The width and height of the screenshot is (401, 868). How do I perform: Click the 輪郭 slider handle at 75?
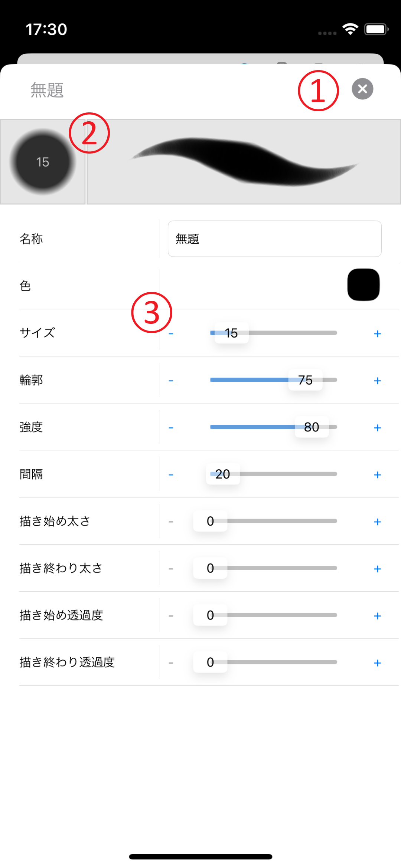[x=305, y=380]
